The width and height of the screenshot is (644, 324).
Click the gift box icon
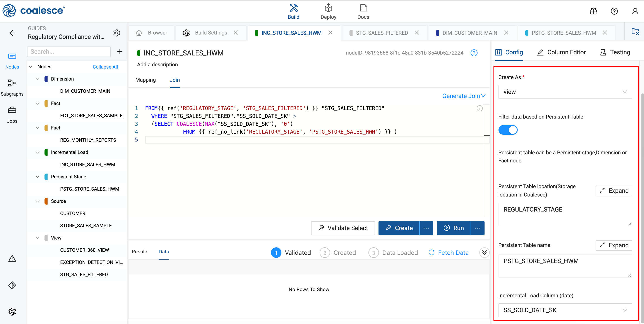coord(593,11)
